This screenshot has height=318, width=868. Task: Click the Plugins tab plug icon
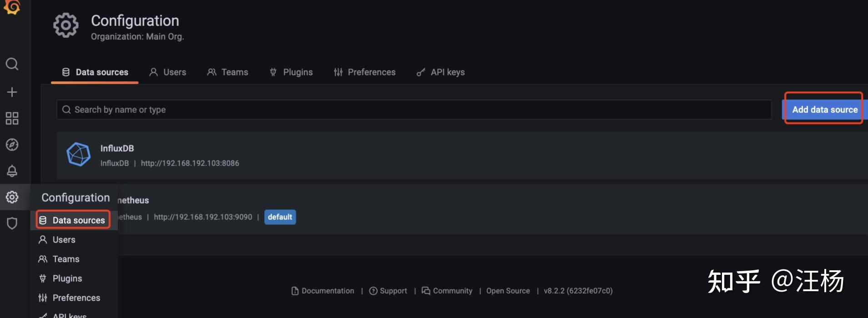click(x=273, y=72)
